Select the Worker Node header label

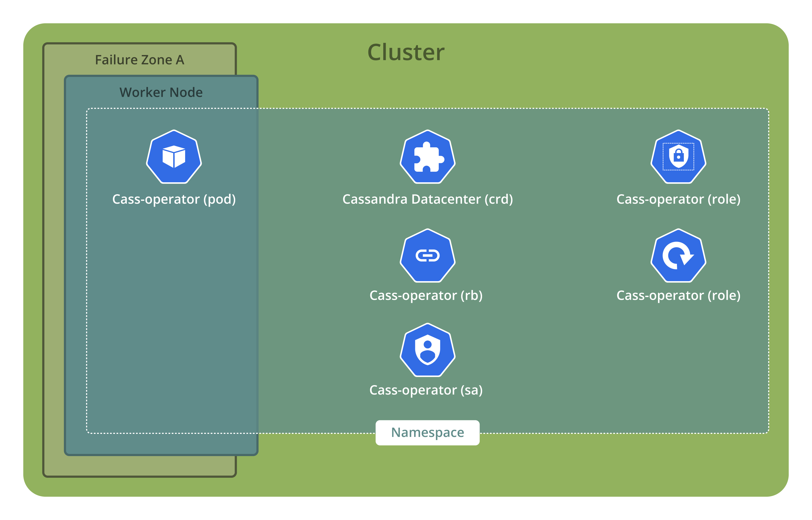[161, 92]
